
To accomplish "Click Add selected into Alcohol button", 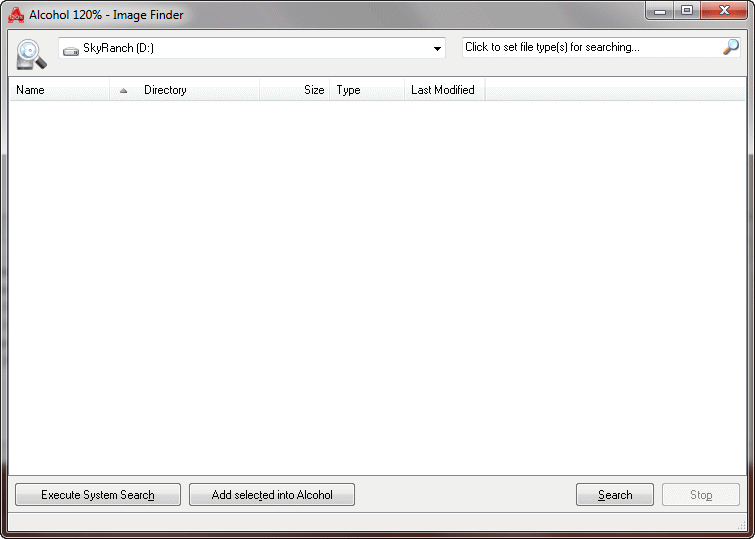I will tap(272, 495).
